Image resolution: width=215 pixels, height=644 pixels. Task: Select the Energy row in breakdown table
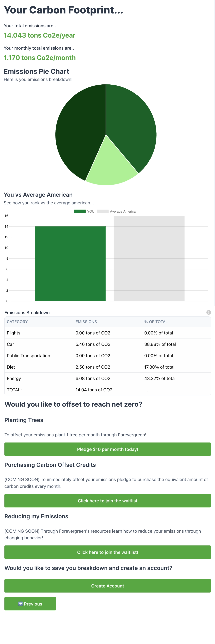point(107,378)
